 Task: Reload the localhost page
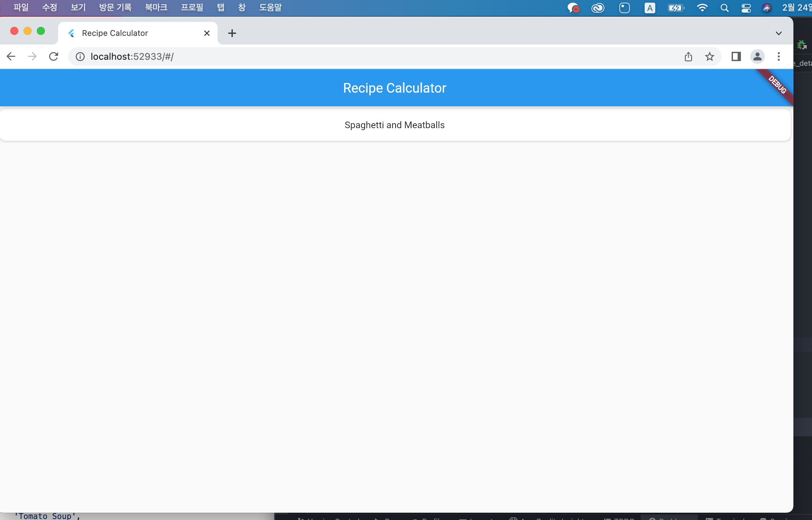54,56
